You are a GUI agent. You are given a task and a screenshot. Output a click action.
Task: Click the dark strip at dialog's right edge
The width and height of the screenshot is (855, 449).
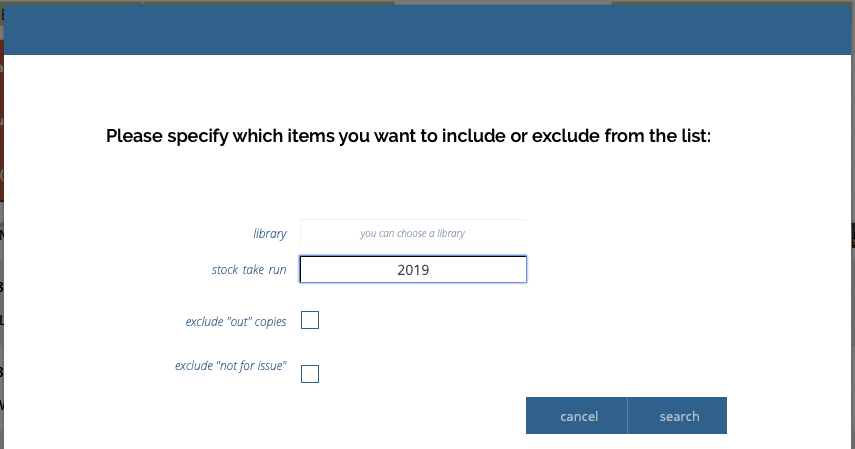pyautogui.click(x=852, y=235)
